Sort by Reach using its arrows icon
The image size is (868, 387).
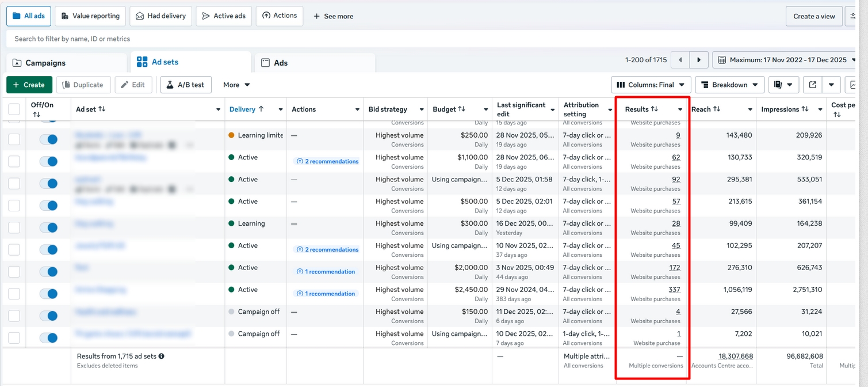click(x=717, y=109)
